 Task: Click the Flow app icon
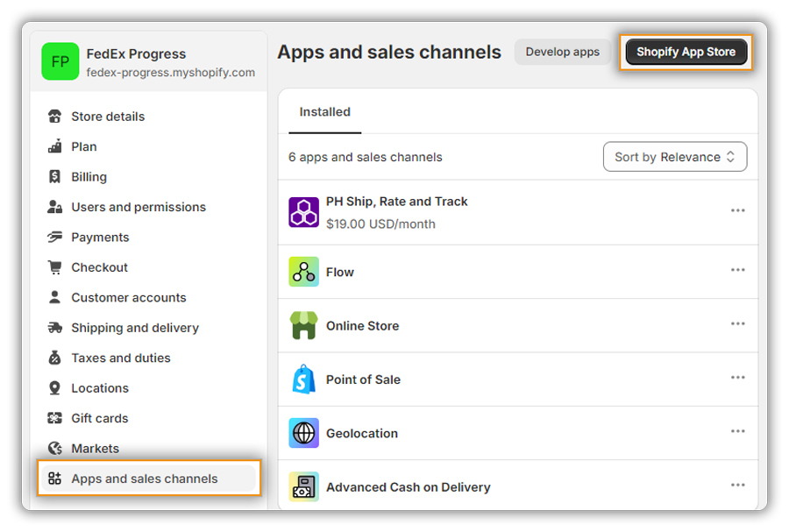tap(303, 272)
